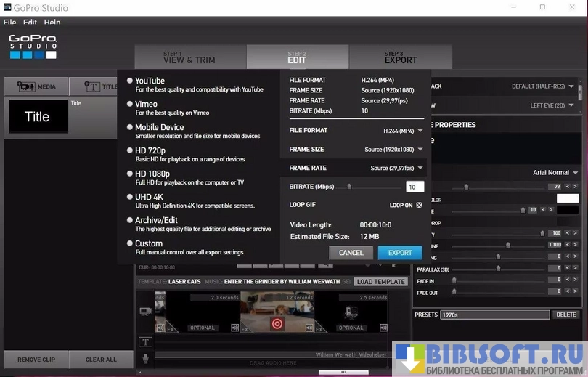Click FX icon on 1.2 seconds clip
Screen dimensions: 588x377
(245, 329)
